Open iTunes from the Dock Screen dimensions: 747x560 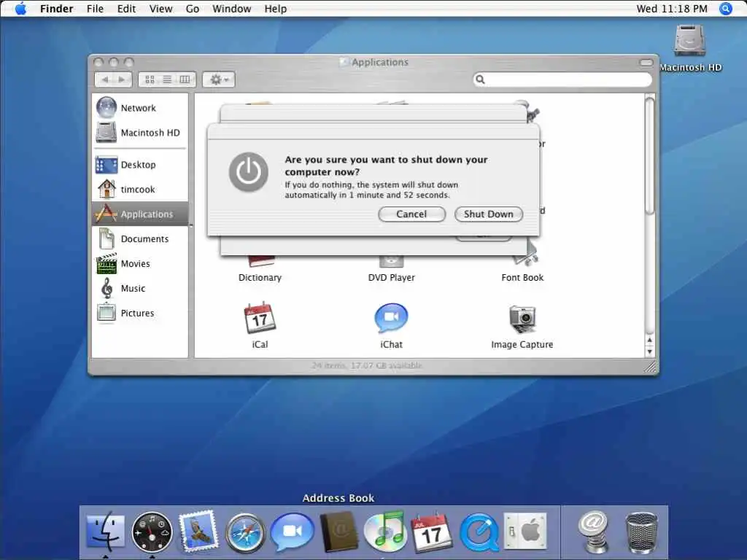click(x=385, y=531)
